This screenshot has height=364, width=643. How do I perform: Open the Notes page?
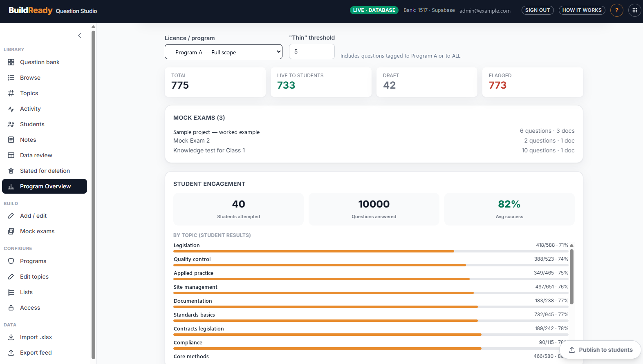tap(45, 140)
